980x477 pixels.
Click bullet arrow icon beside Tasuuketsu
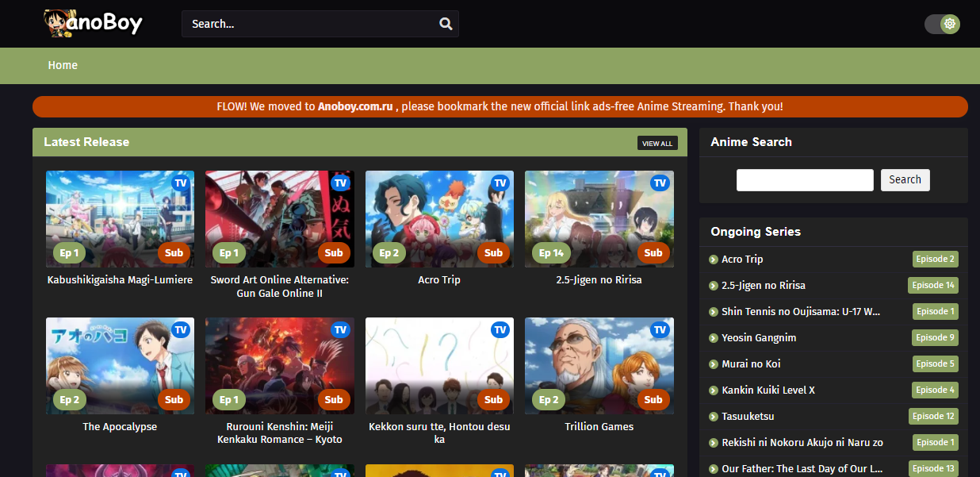(x=714, y=417)
